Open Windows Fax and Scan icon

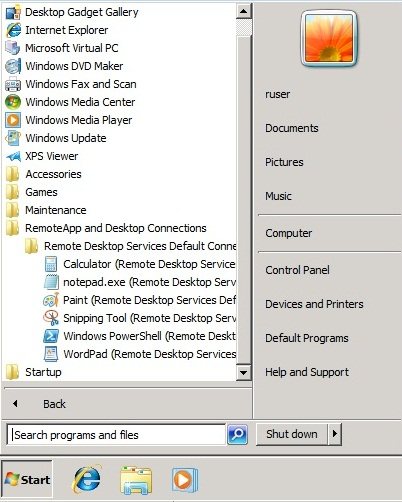[x=13, y=84]
